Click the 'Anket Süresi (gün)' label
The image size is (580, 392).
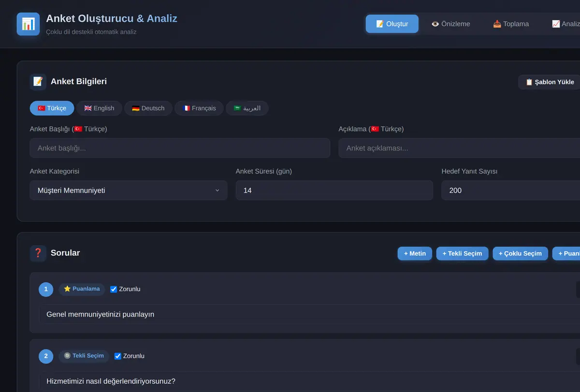pyautogui.click(x=264, y=172)
